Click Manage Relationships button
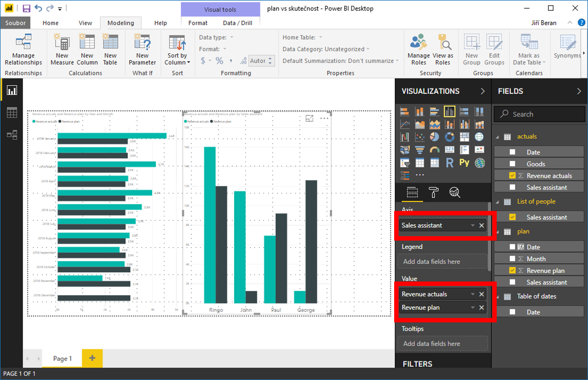 tap(24, 50)
